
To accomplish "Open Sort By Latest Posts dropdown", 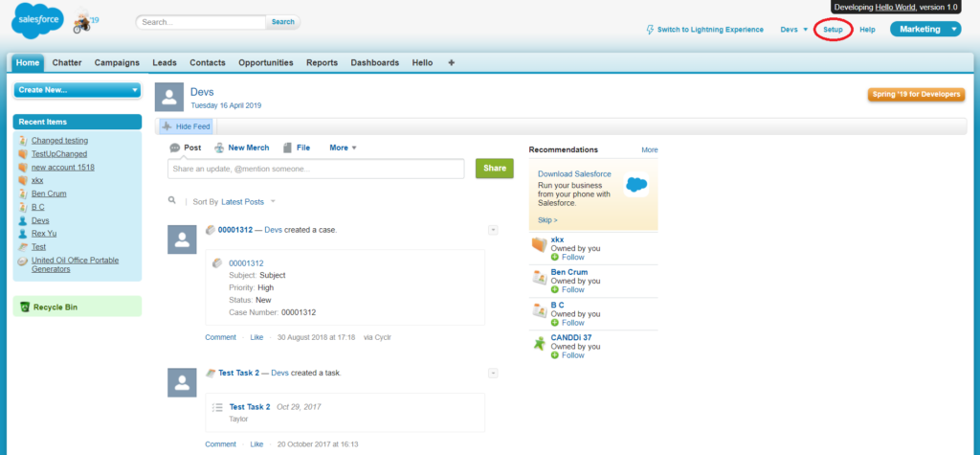I will pos(249,202).
